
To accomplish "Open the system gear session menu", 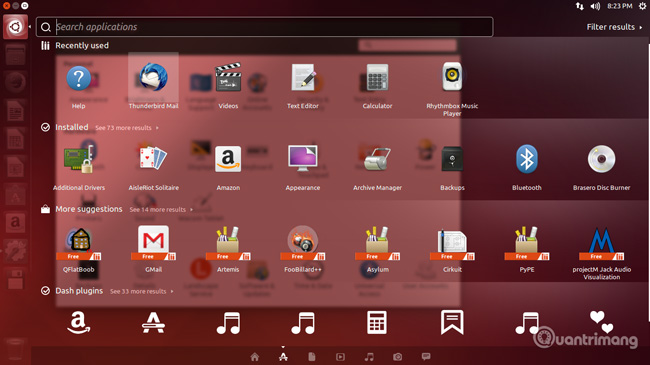I will click(643, 6).
